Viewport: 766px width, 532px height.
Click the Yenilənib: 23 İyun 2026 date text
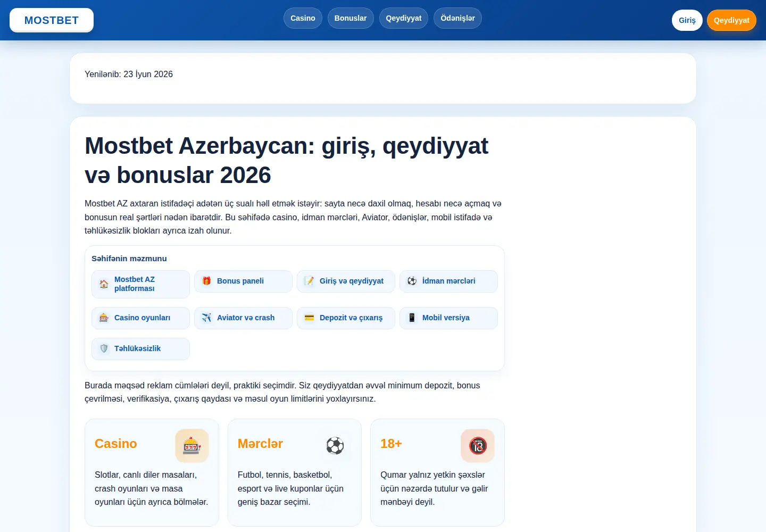[129, 74]
